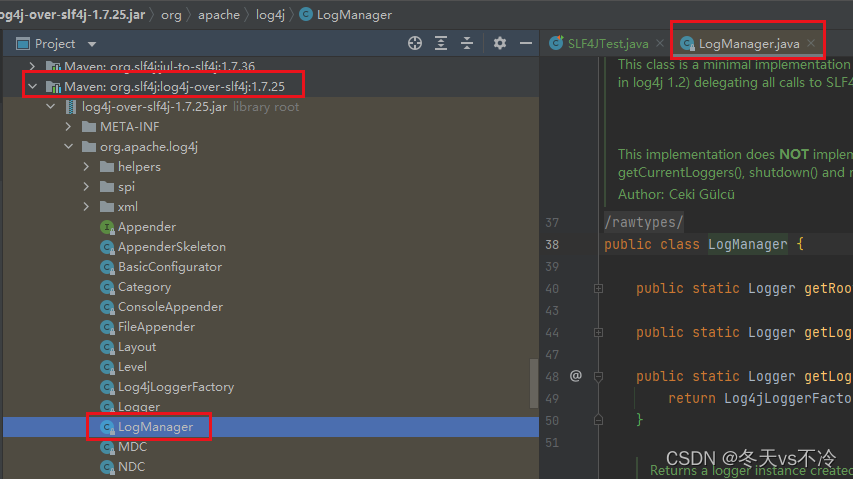Collapse Maven log4j-over-slf4j:1.7.25 node
Screen dimensions: 853x479
[33, 86]
